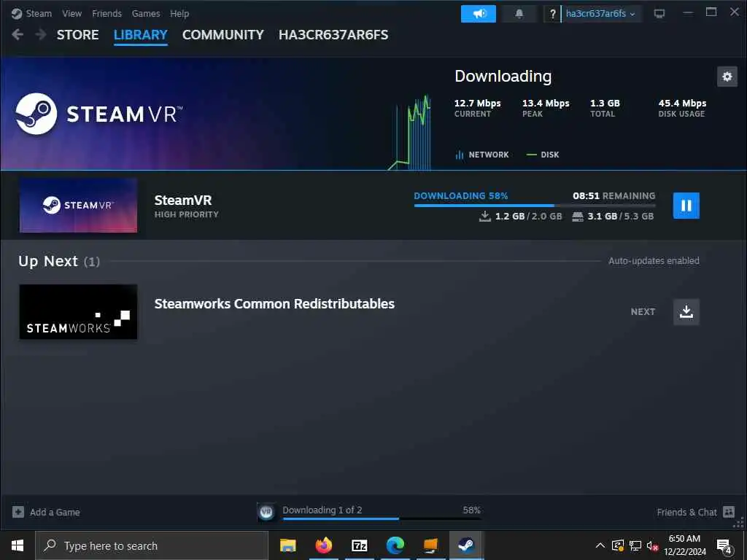This screenshot has height=560, width=747.
Task: Toggle the NETWORK graph legend
Action: [x=482, y=155]
